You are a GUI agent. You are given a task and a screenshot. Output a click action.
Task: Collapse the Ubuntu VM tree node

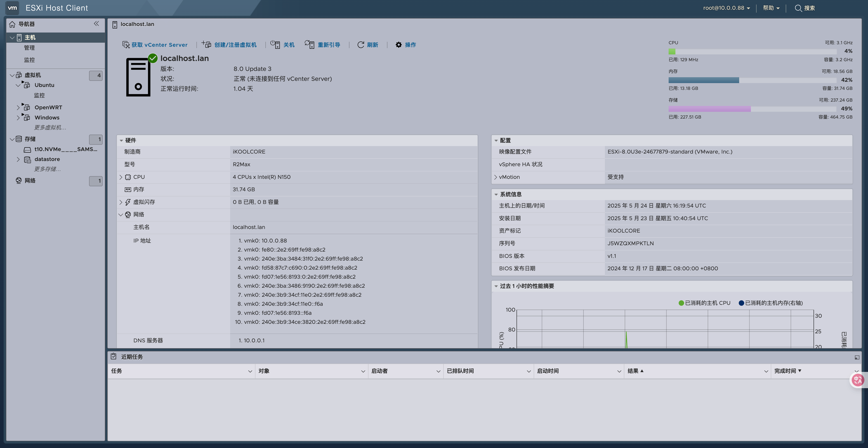18,85
